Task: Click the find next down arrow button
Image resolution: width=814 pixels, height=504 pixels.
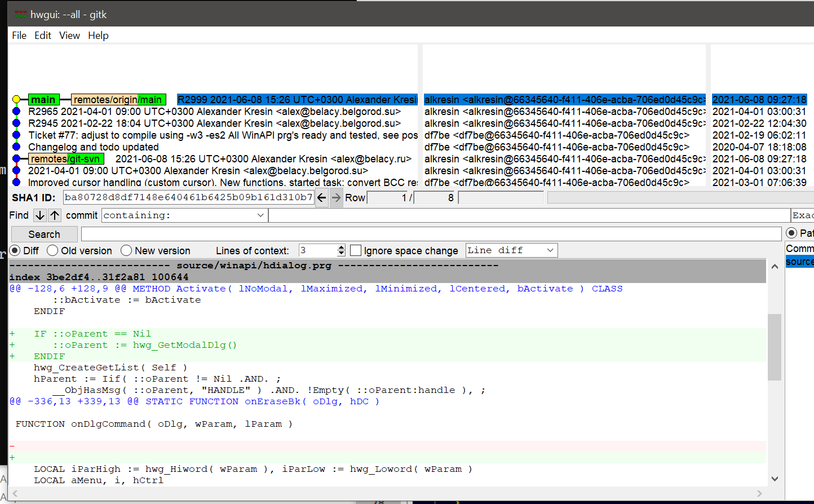Action: point(40,215)
